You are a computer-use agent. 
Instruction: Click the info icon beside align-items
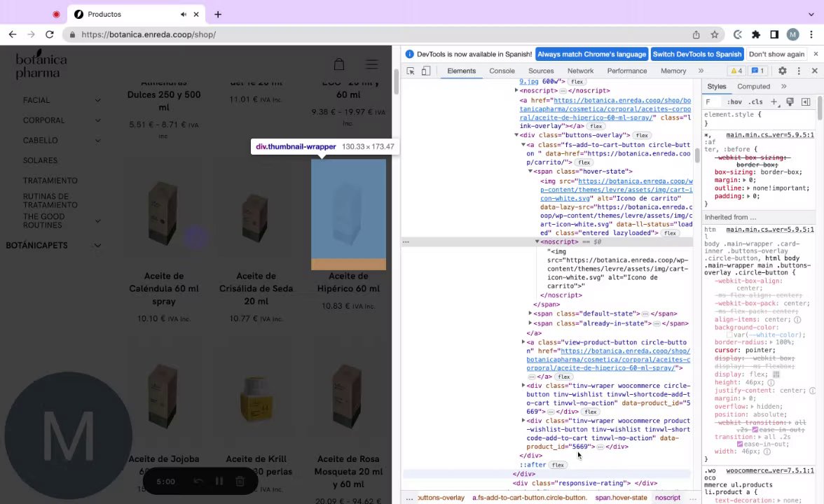click(x=797, y=320)
